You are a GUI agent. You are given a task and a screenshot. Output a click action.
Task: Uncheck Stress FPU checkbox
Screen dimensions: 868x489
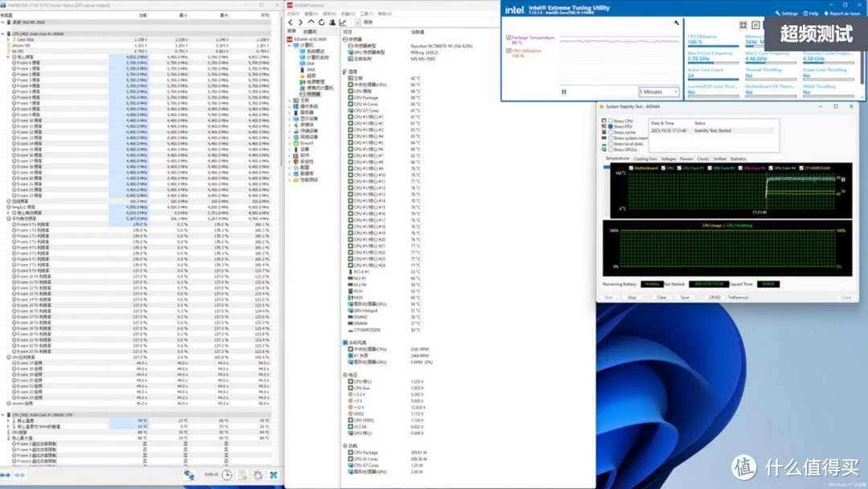click(x=611, y=126)
